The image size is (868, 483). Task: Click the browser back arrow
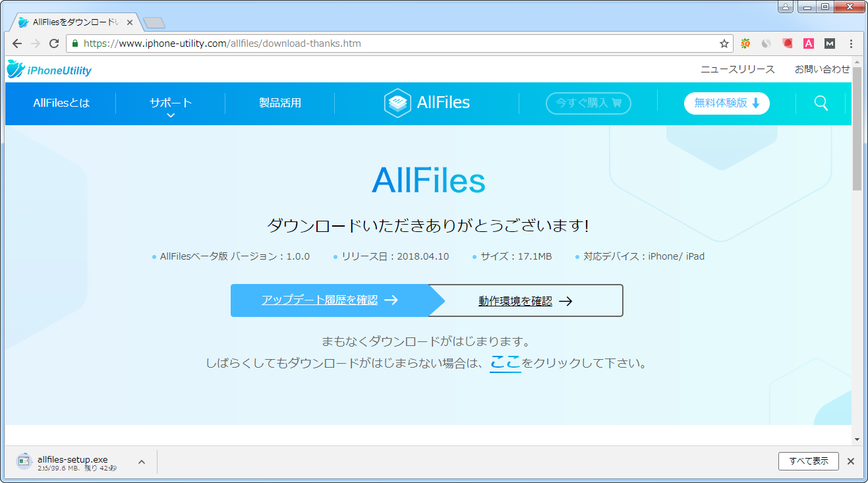point(17,43)
